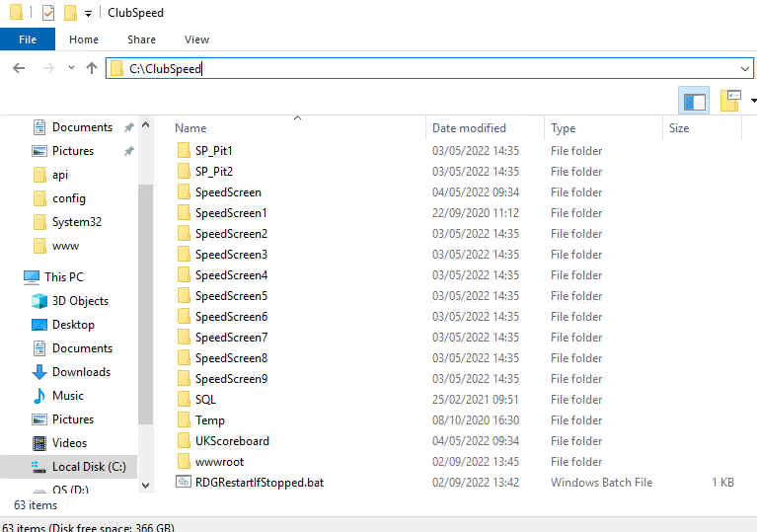Open Desktop in navigation pane
Screen dimensions: 757x532
73,325
